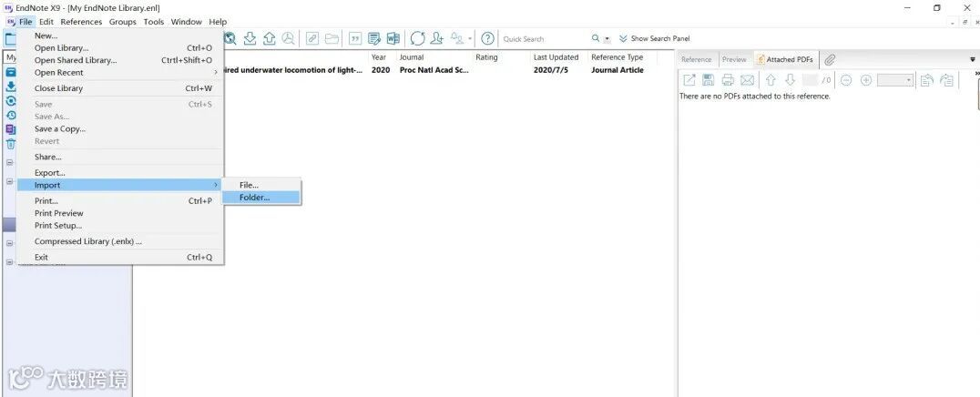Click the open file folder toolbar icon
This screenshot has height=397, width=980.
pyautogui.click(x=332, y=39)
